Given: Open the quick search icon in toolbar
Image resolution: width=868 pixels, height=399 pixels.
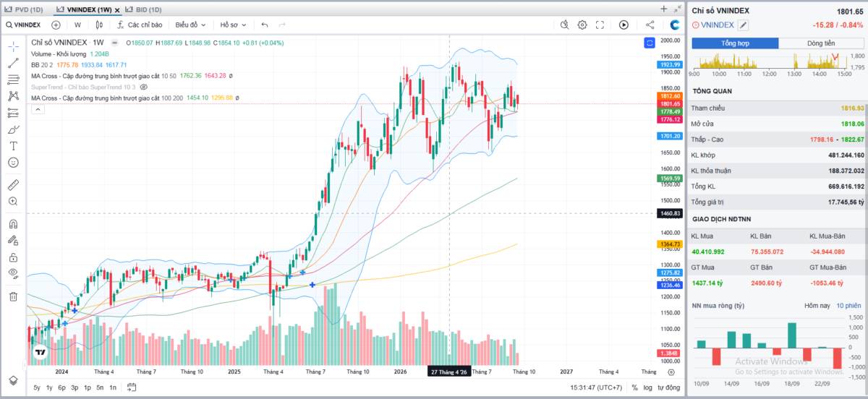Looking at the screenshot, I should coord(566,25).
